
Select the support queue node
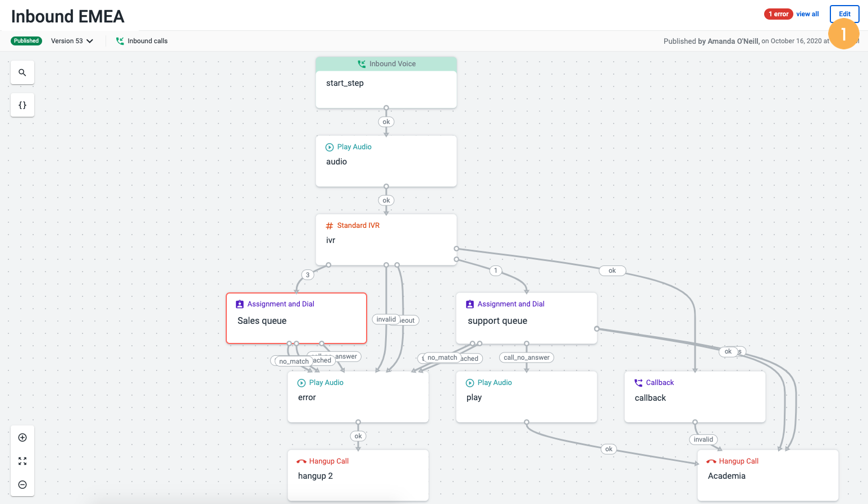[x=527, y=318]
